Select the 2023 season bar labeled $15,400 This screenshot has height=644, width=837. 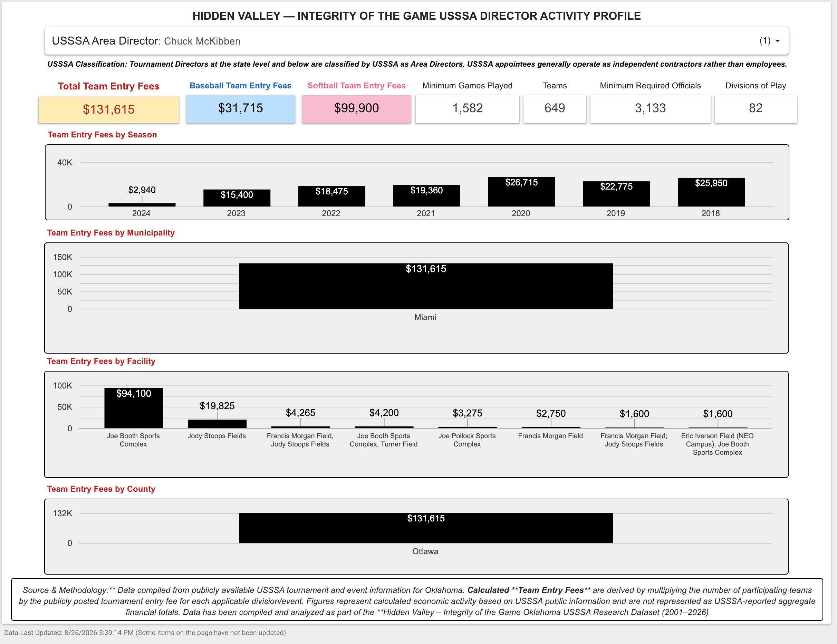pos(237,198)
